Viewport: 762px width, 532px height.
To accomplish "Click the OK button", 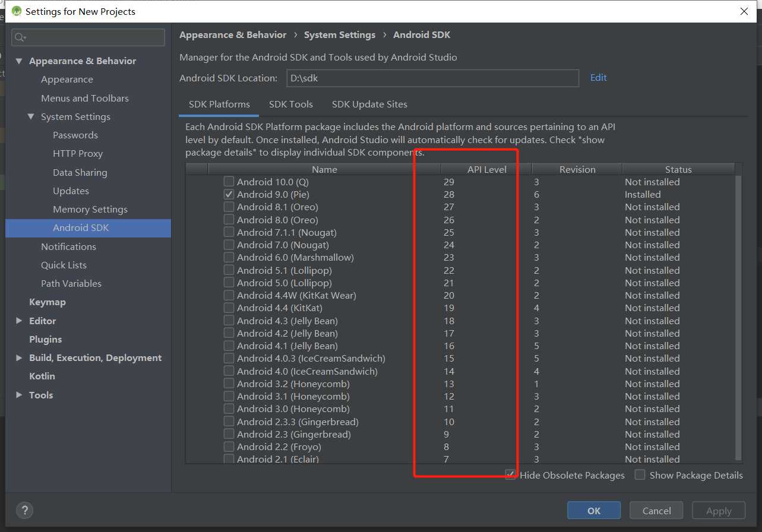I will coord(594,511).
